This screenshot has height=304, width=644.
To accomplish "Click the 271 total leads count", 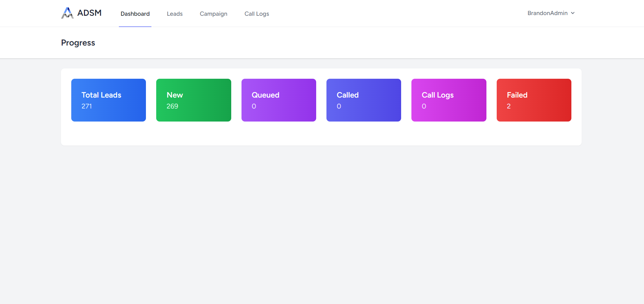I will click(x=87, y=106).
